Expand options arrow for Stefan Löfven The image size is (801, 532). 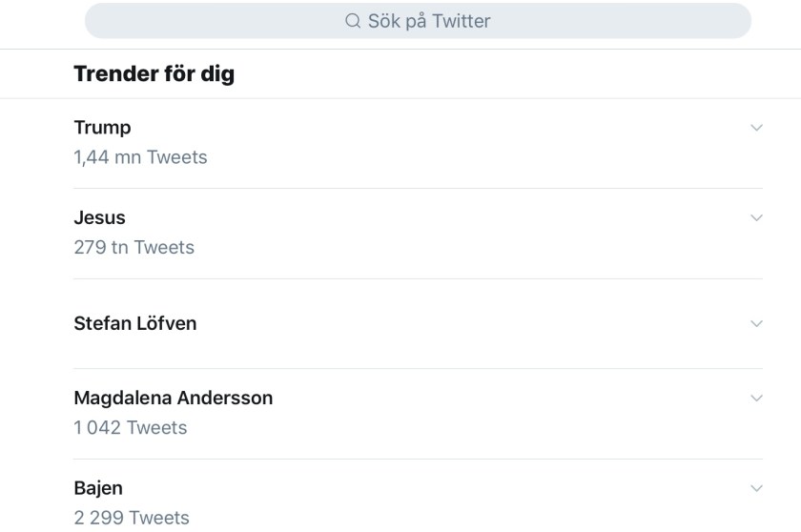click(756, 324)
